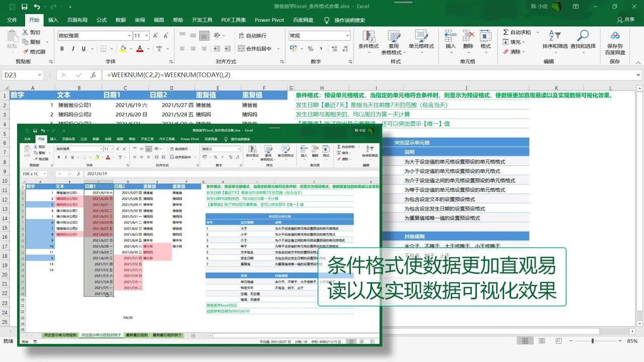The height and width of the screenshot is (362, 644).
Task: Click the Undo arrow in title bar
Action: [37, 7]
